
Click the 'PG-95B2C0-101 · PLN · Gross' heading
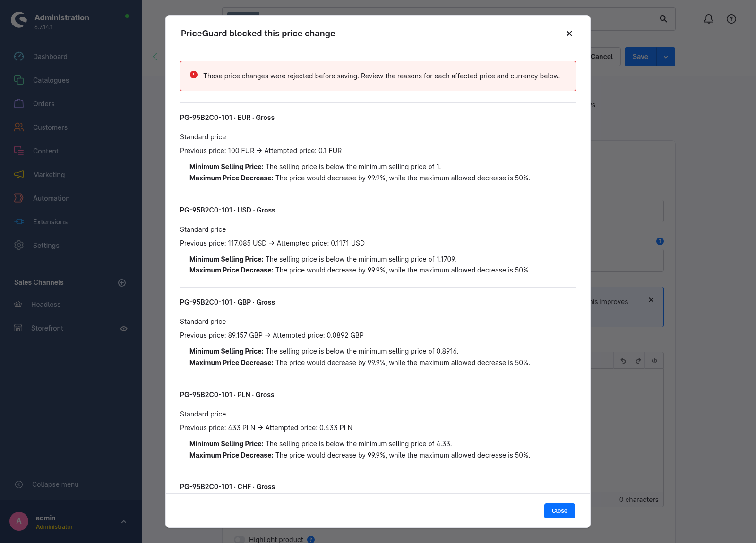[x=227, y=395]
